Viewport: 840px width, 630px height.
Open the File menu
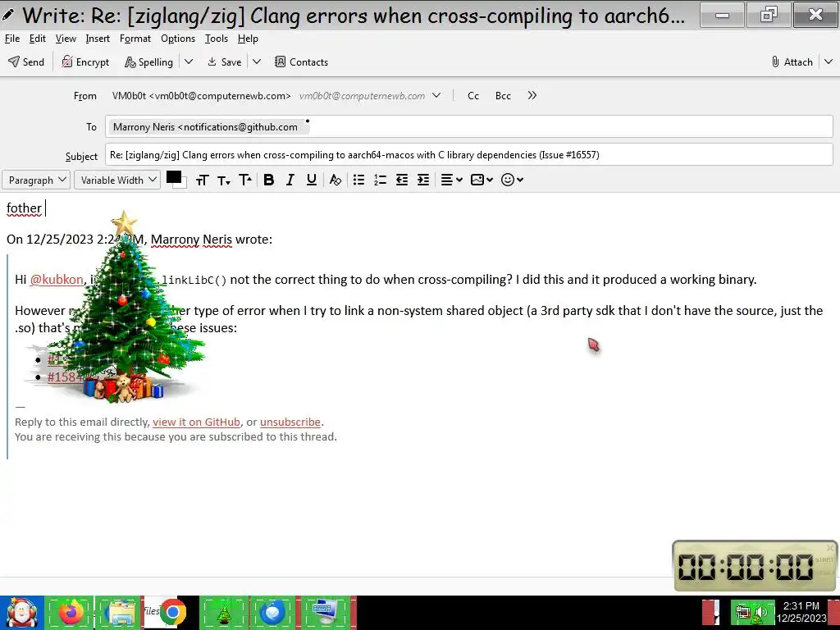pyautogui.click(x=11, y=39)
